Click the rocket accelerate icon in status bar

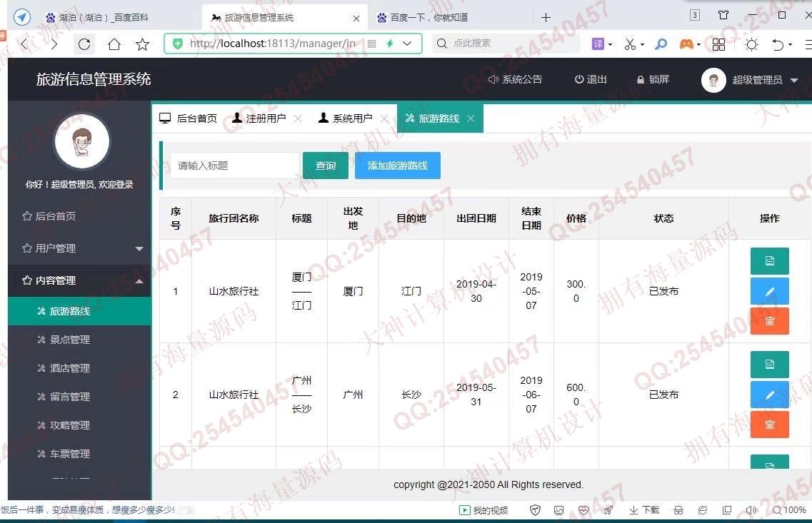pyautogui.click(x=608, y=511)
